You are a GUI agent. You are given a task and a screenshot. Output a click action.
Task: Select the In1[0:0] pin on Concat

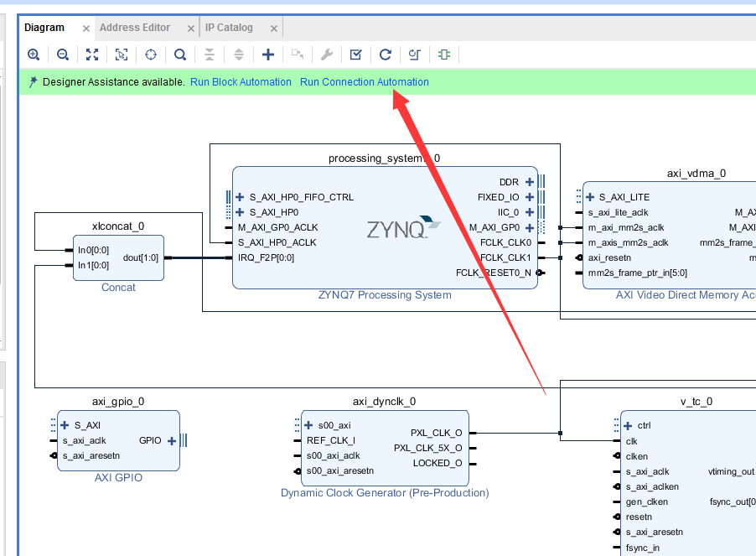(x=93, y=265)
